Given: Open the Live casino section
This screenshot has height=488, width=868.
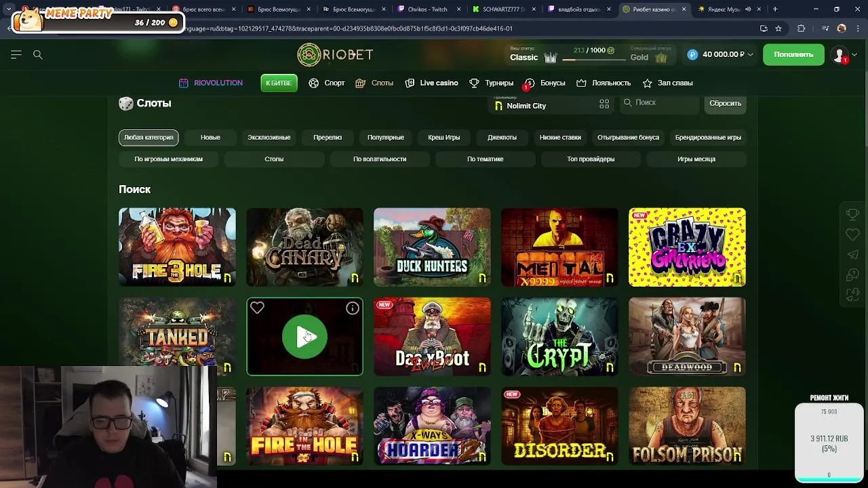Looking at the screenshot, I should tap(431, 83).
